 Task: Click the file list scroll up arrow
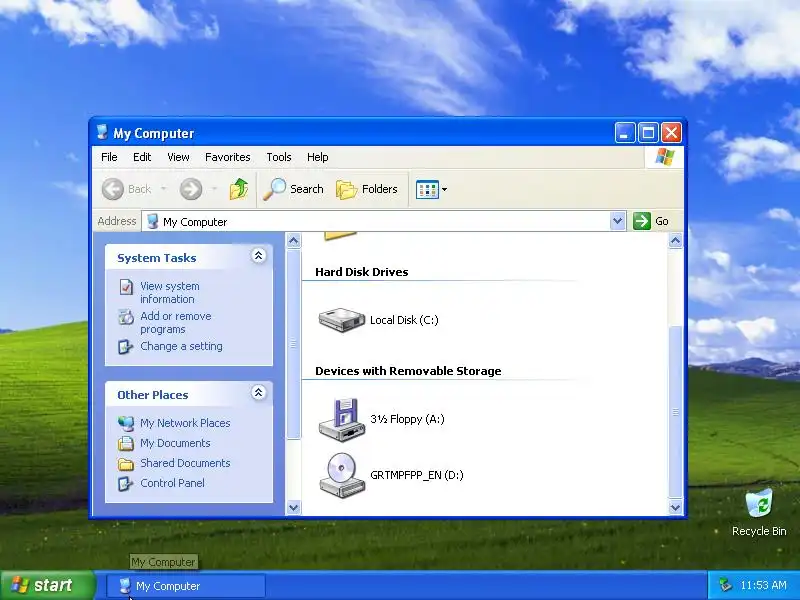tap(676, 240)
